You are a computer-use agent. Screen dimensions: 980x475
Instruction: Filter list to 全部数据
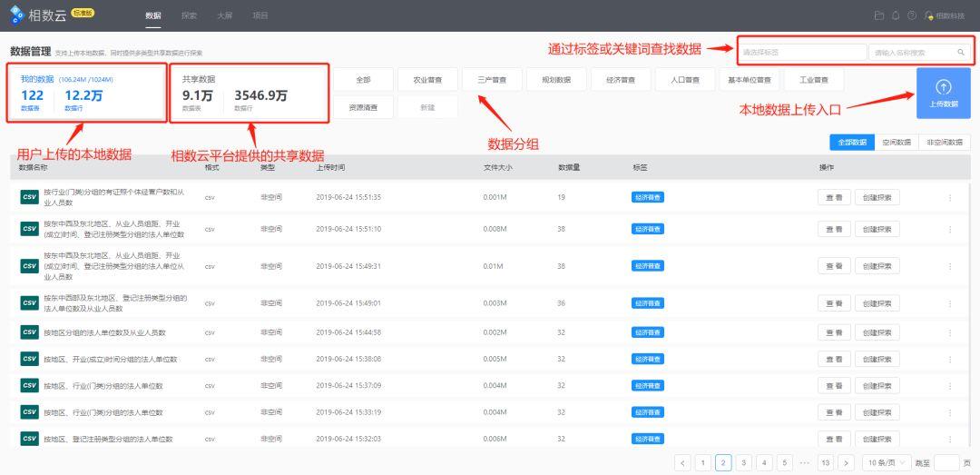click(x=852, y=143)
